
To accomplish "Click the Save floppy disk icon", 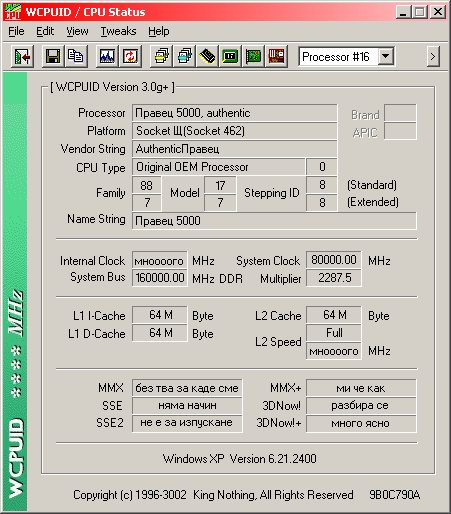I will coord(53,56).
